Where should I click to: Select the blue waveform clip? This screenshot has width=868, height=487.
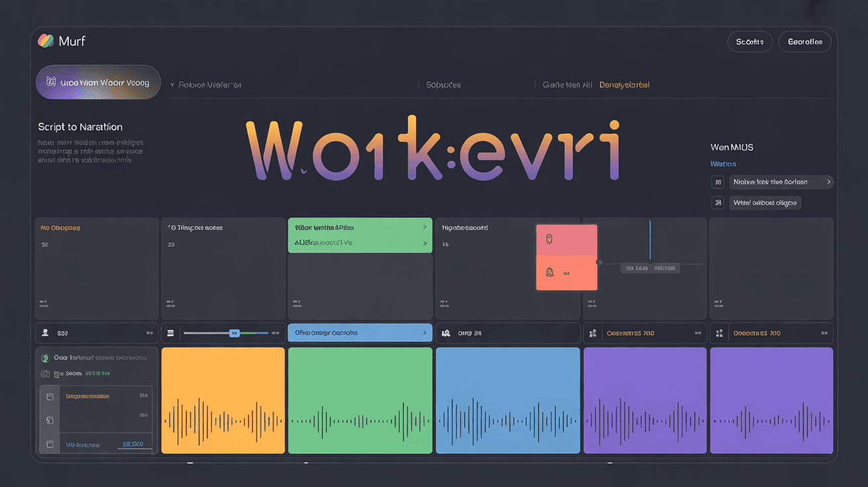(507, 400)
